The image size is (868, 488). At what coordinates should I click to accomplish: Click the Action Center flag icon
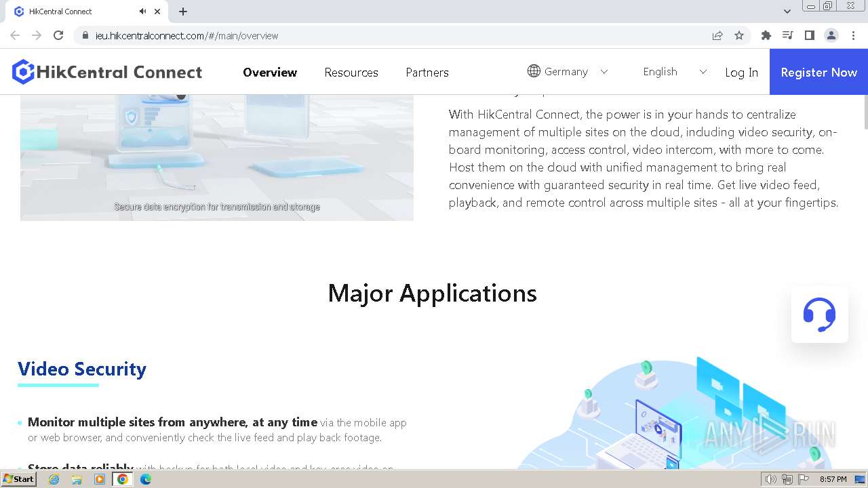point(804,479)
